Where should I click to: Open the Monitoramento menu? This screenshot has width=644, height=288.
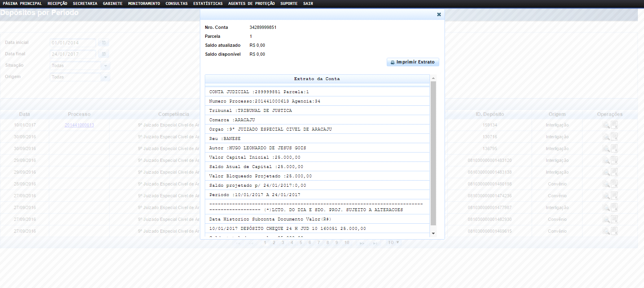tap(144, 4)
